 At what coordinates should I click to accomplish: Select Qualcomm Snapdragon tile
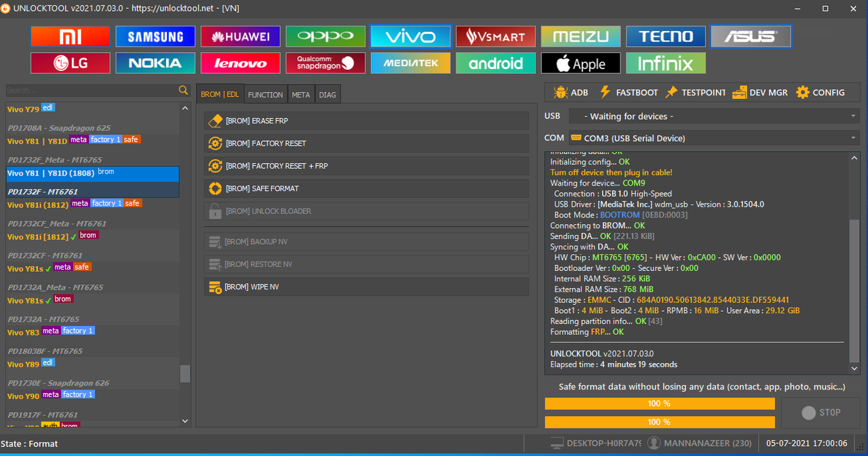[x=325, y=63]
